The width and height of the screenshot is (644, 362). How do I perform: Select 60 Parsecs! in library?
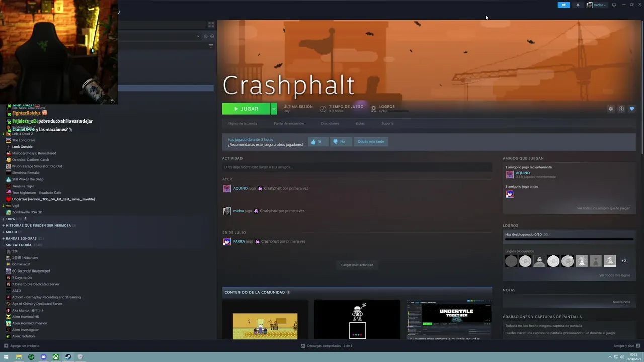click(x=21, y=264)
